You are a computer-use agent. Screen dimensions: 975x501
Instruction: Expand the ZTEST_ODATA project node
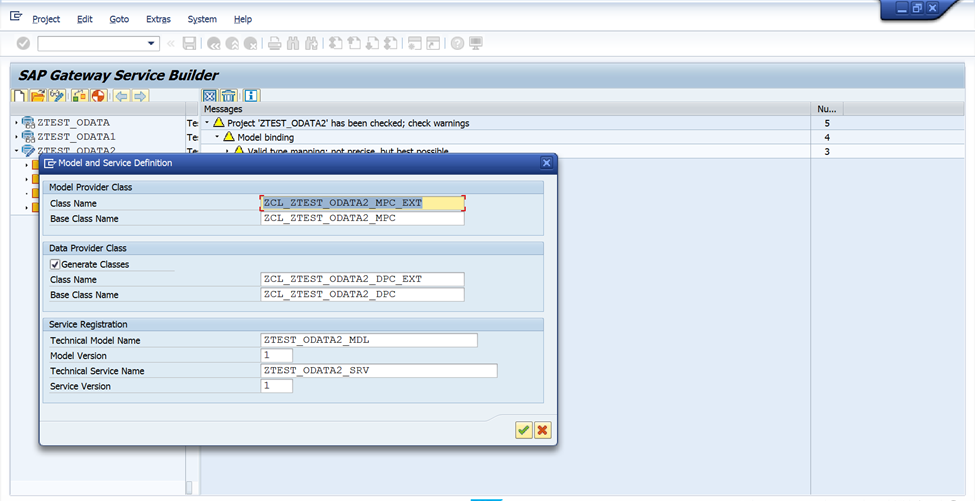16,122
